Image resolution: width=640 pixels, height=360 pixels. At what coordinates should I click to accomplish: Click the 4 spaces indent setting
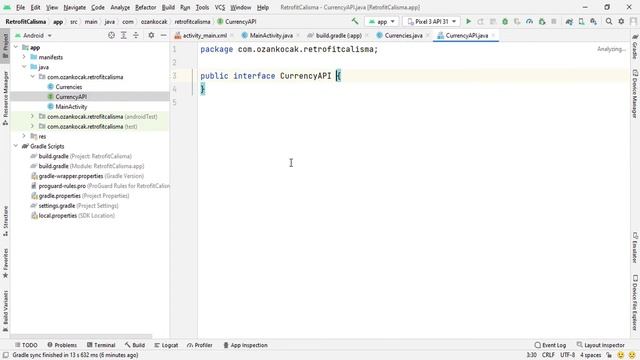point(591,355)
